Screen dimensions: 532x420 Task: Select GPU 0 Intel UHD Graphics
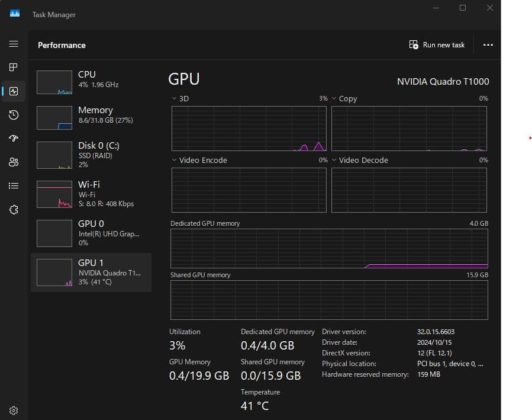click(x=91, y=233)
